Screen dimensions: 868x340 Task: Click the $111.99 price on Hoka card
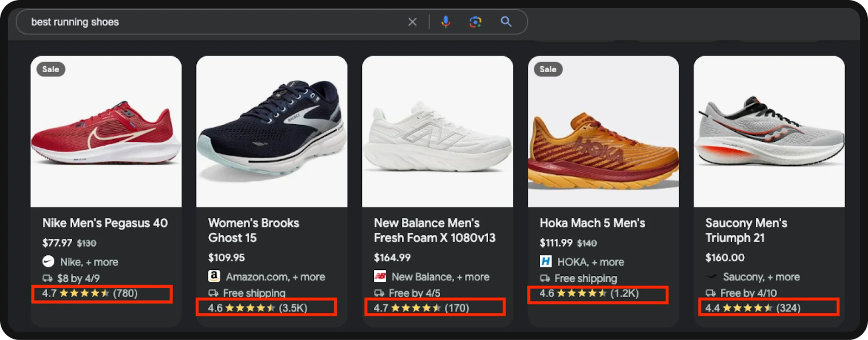pos(556,243)
